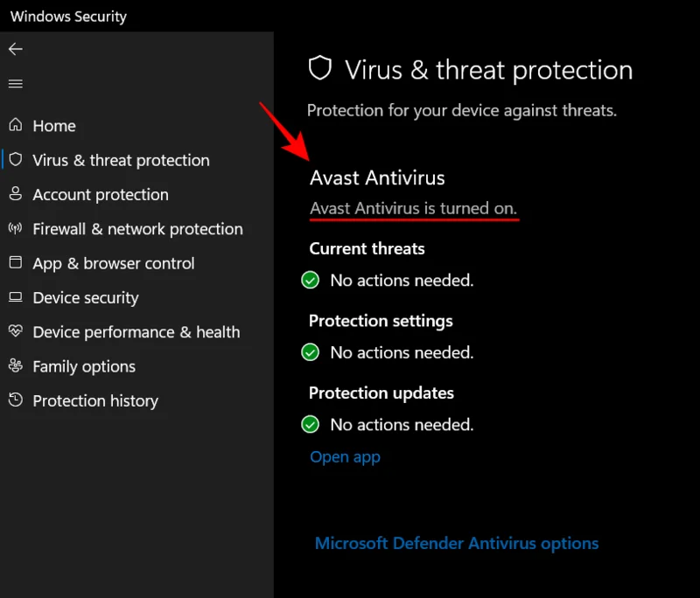This screenshot has height=598, width=700.
Task: Collapse the sidebar using the menu toggle
Action: tap(16, 84)
